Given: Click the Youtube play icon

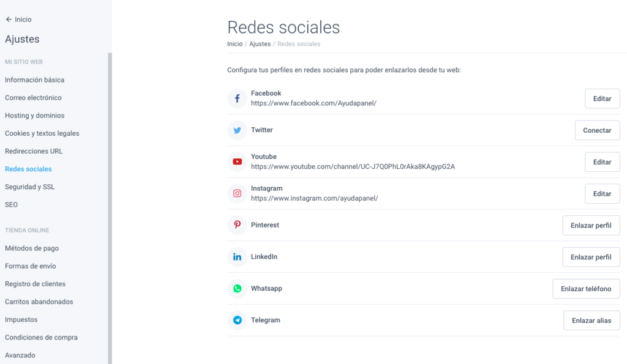Looking at the screenshot, I should (237, 162).
